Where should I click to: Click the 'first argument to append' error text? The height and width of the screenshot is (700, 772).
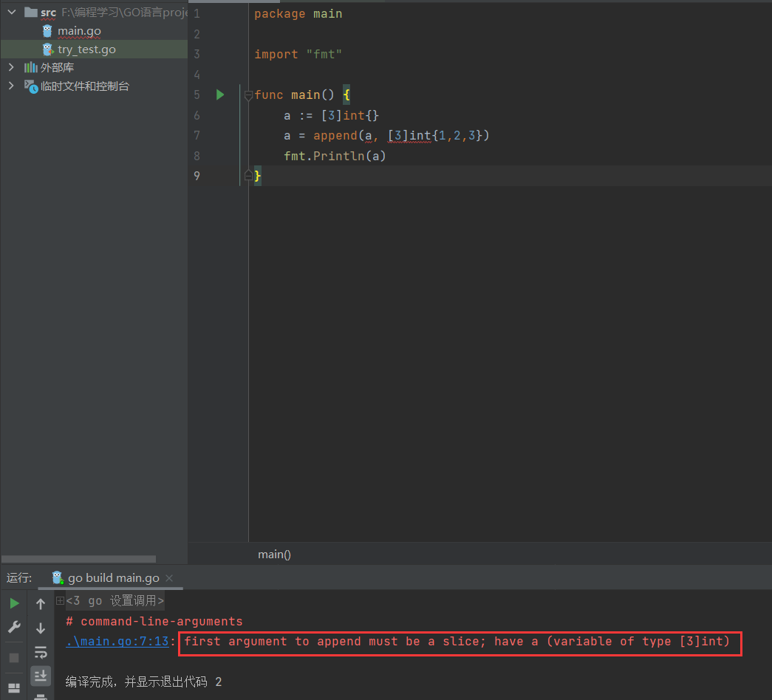pyautogui.click(x=457, y=642)
